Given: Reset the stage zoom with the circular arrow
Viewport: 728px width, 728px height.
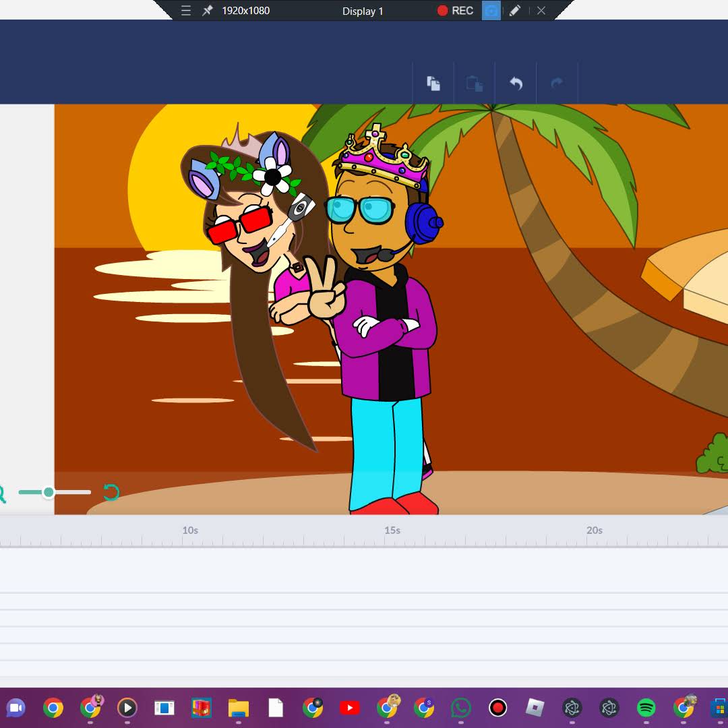Looking at the screenshot, I should (x=111, y=492).
